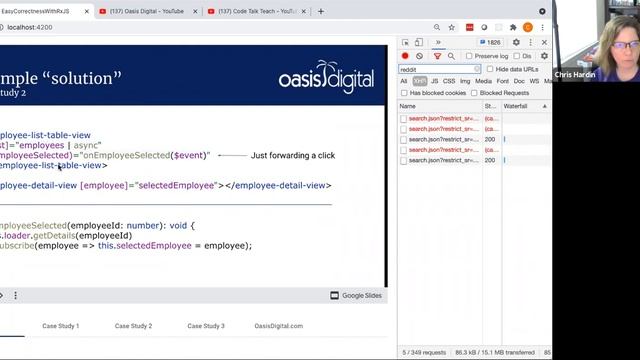Open Network settings gear next to Disable cache
The width and height of the screenshot is (640, 360).
point(544,56)
